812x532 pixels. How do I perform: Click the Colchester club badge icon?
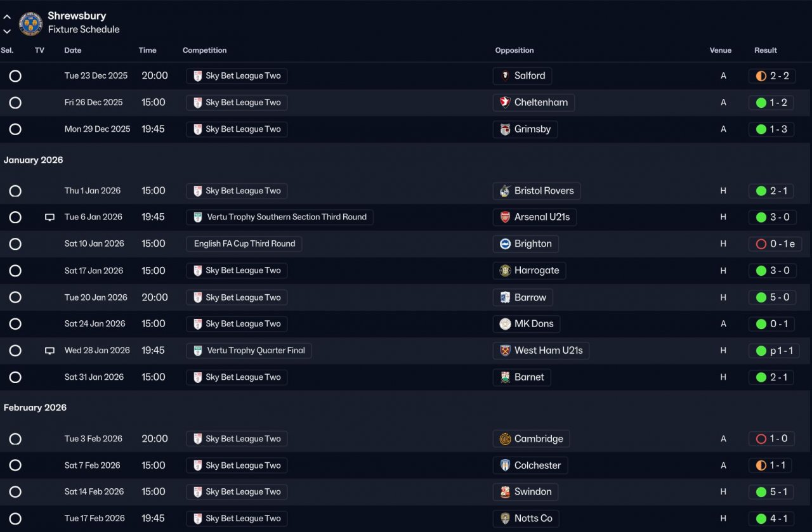point(505,465)
